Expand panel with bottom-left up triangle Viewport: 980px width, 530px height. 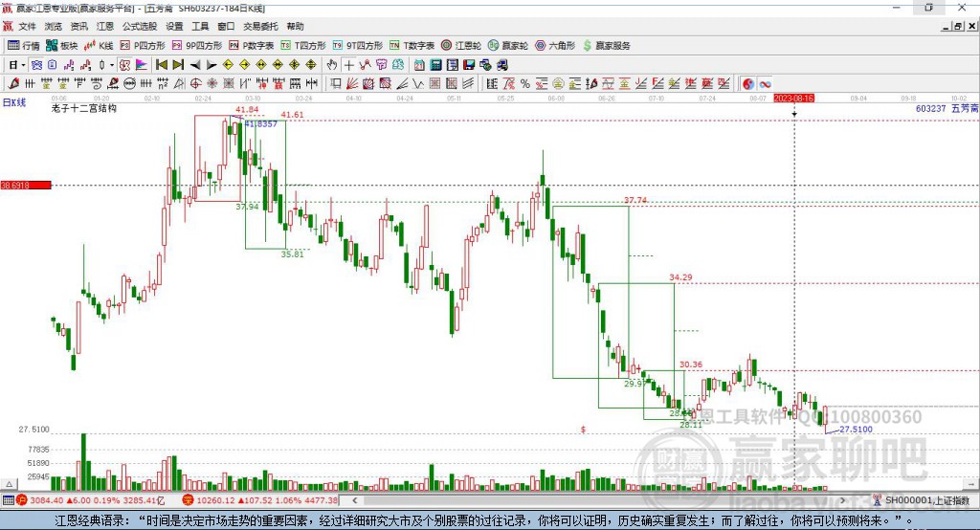9,484
